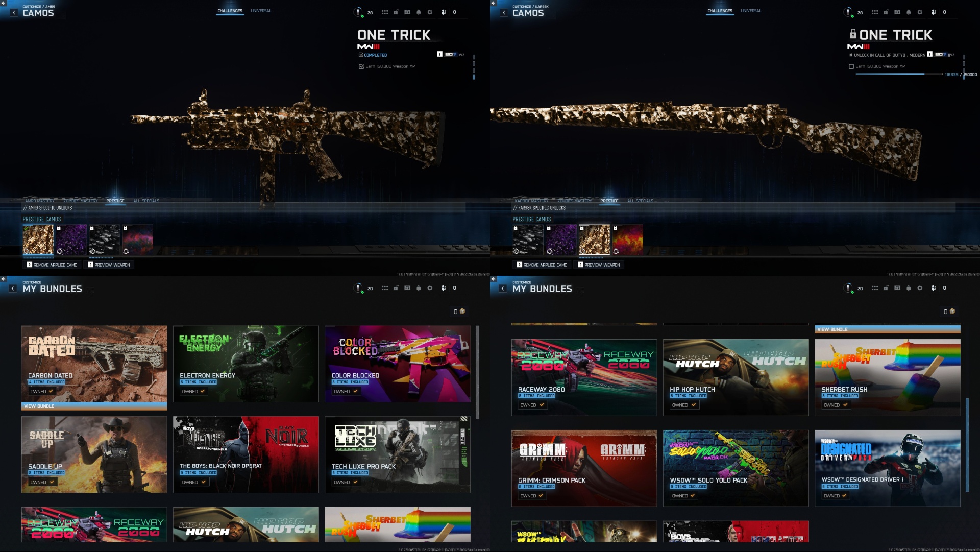Select nebula camo swatch in AMR9 Prestige Camos
980x552 pixels.
[137, 239]
